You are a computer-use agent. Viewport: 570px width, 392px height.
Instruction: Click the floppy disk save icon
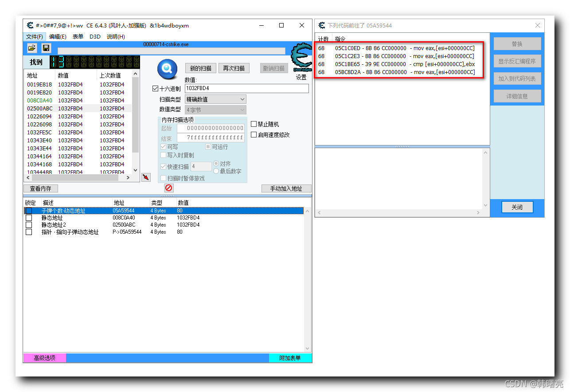point(46,48)
